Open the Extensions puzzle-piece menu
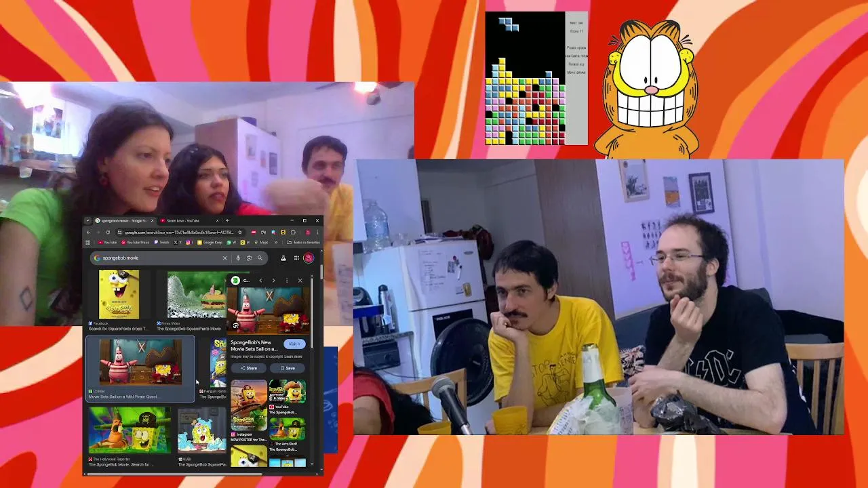 point(293,232)
